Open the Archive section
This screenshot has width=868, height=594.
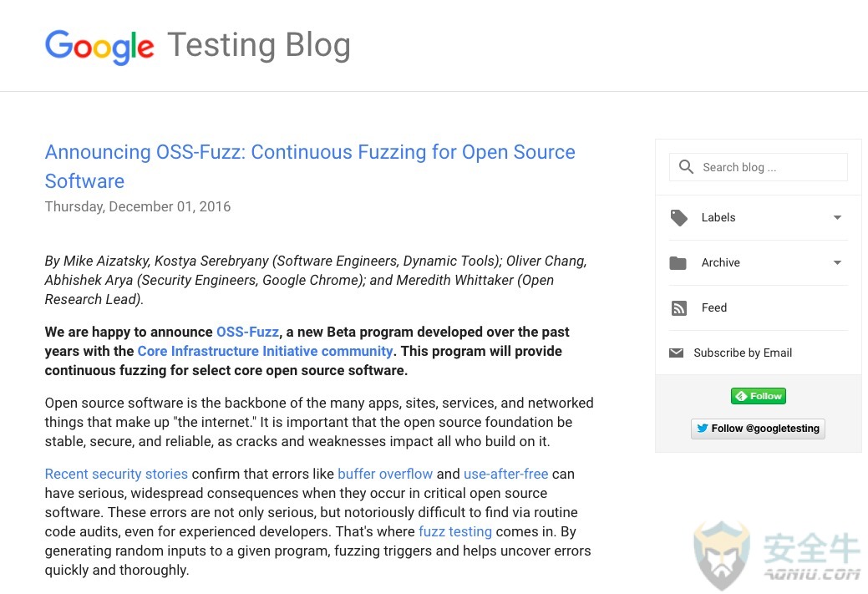(758, 262)
